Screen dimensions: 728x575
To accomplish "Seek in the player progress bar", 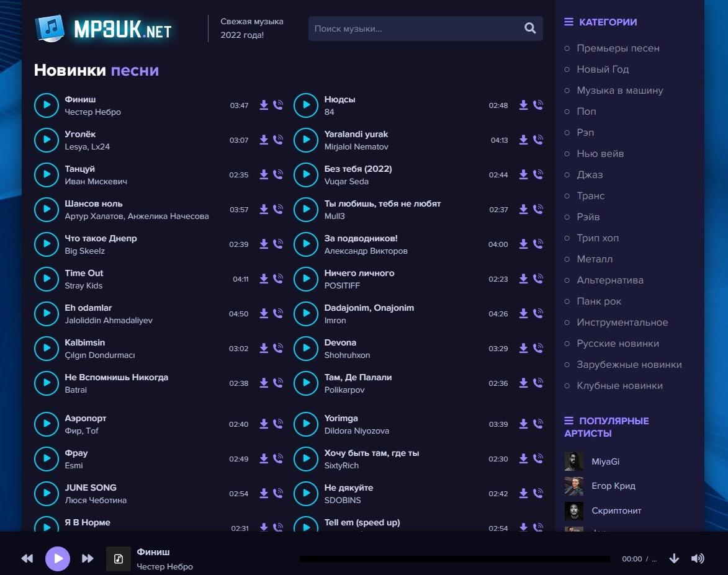I will 454,559.
